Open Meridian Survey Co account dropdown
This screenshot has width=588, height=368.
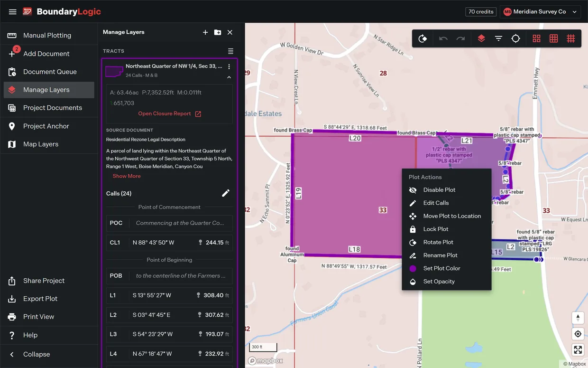pyautogui.click(x=541, y=12)
